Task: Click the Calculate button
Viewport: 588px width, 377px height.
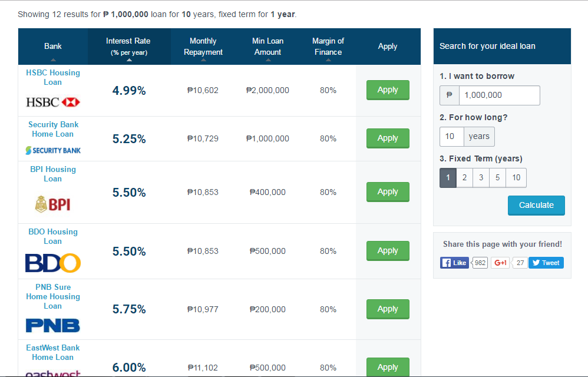Action: [536, 206]
